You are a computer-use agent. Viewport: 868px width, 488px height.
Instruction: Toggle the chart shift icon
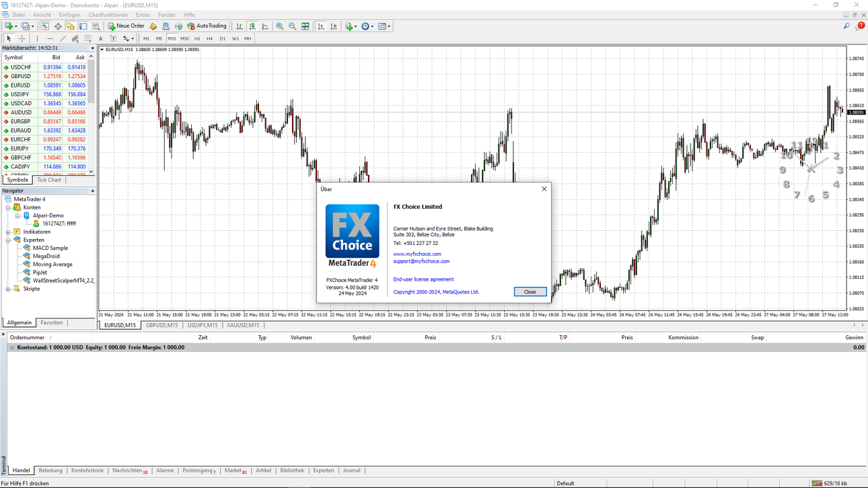[x=334, y=26]
